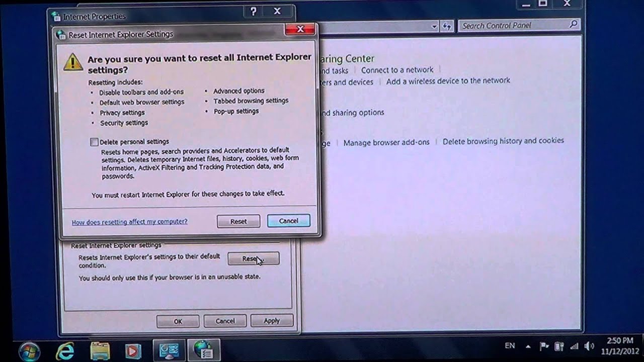Confirm with the Reset button in the dialog
The height and width of the screenshot is (362, 644).
(238, 221)
